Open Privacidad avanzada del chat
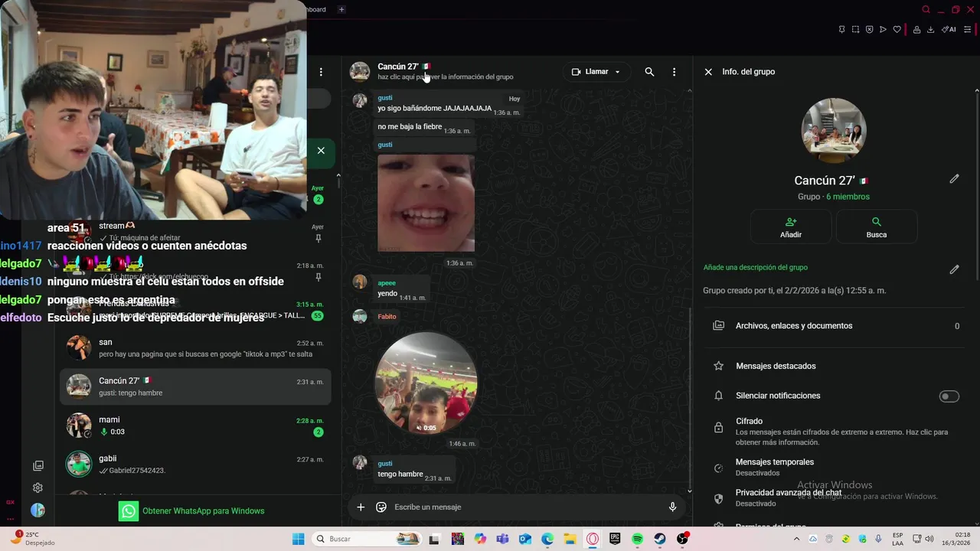 [835, 498]
